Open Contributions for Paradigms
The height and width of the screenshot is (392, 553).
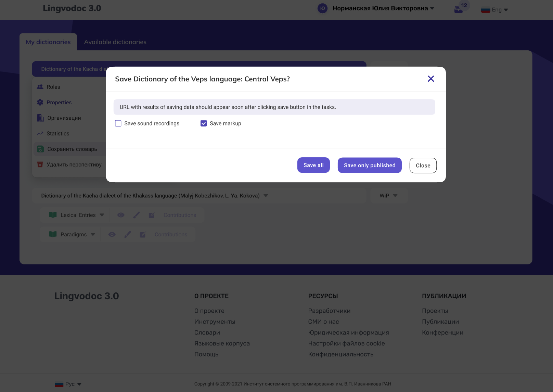point(171,235)
